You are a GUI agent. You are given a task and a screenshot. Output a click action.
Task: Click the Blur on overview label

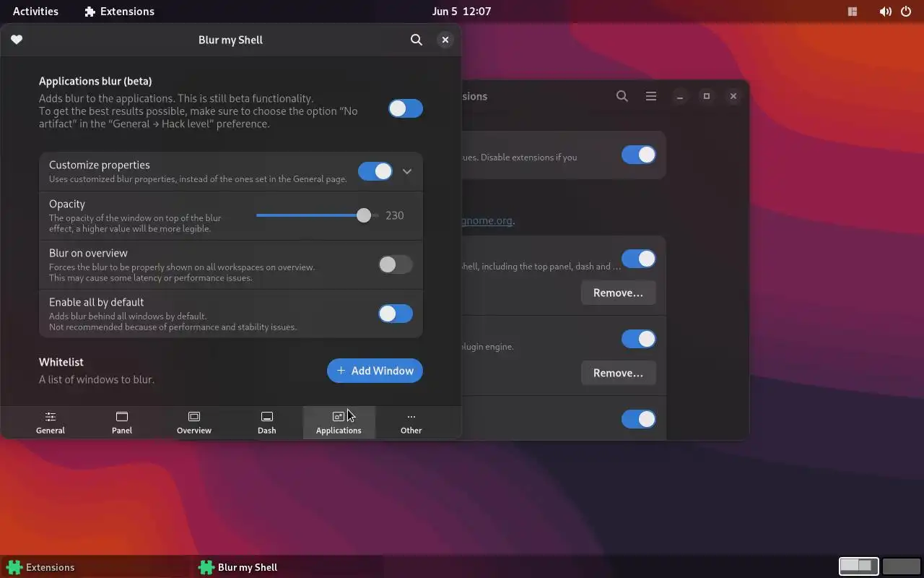(x=88, y=253)
